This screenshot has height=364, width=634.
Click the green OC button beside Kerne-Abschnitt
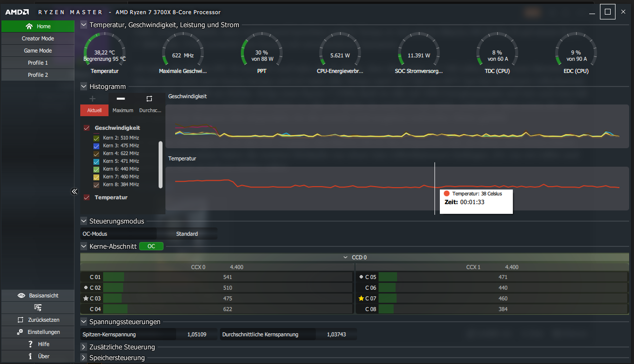(x=151, y=246)
